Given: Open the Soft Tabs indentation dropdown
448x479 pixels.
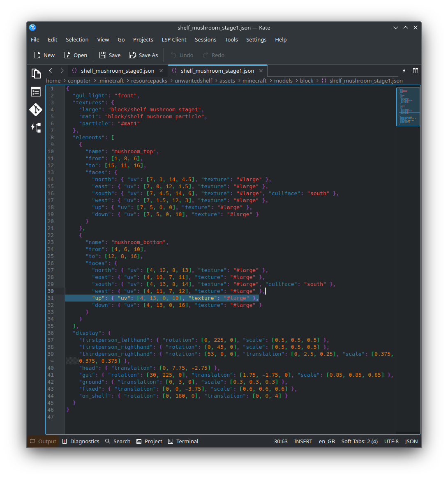Looking at the screenshot, I should coord(359,441).
